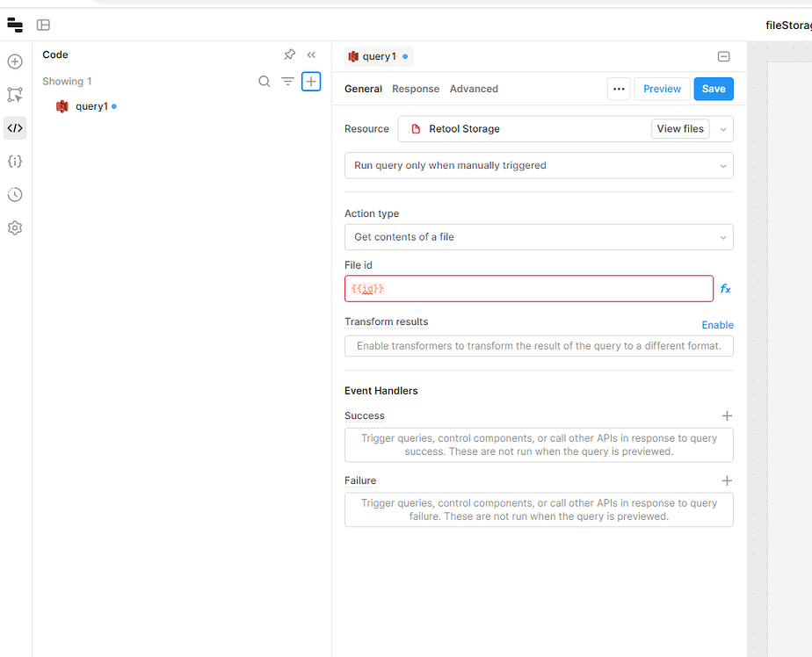Open the State tab in left sidebar
Screen dimensions: 812x657
[x=14, y=161]
